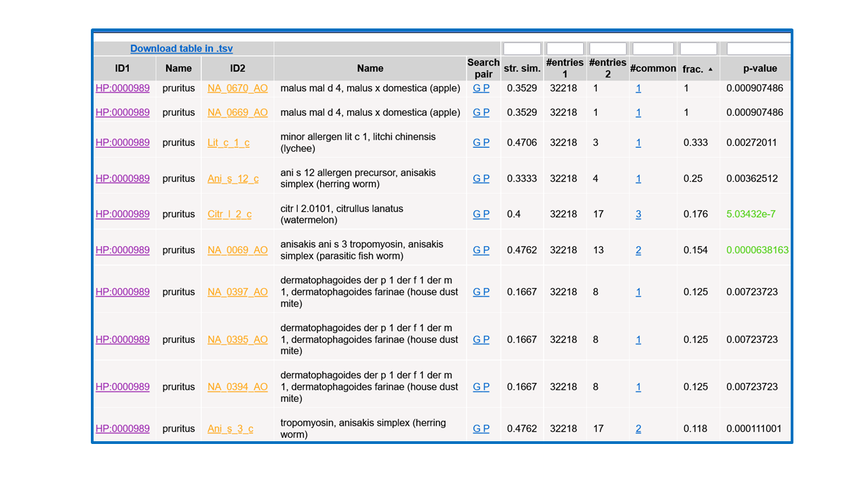The height and width of the screenshot is (488, 868).
Task: Click the #common filter input box
Action: (652, 49)
